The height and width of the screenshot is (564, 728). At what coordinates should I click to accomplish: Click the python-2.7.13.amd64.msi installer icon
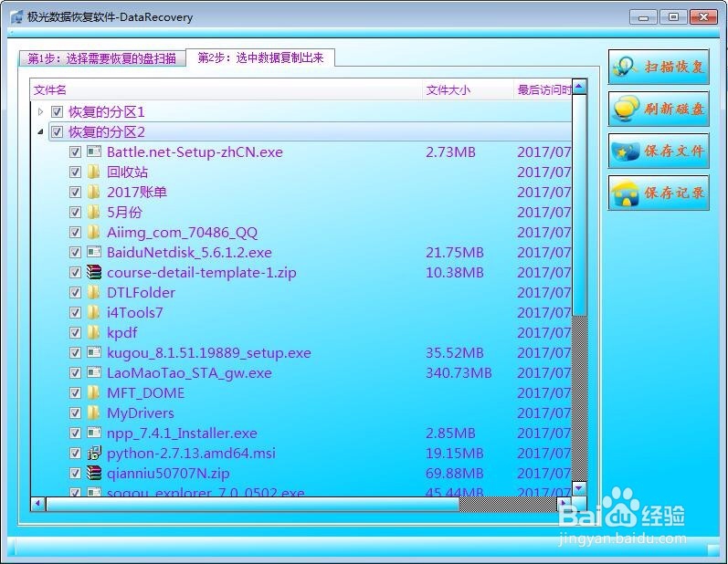click(x=94, y=453)
